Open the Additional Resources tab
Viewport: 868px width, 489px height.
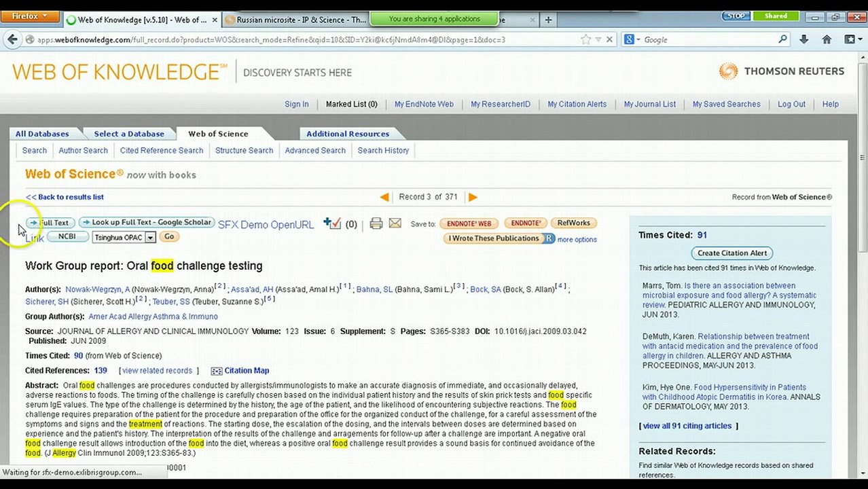[x=348, y=134]
